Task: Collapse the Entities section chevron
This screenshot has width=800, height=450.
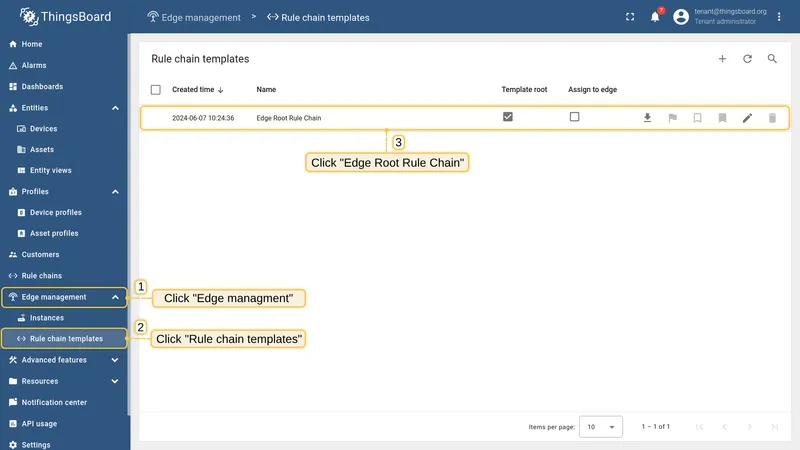Action: point(115,108)
